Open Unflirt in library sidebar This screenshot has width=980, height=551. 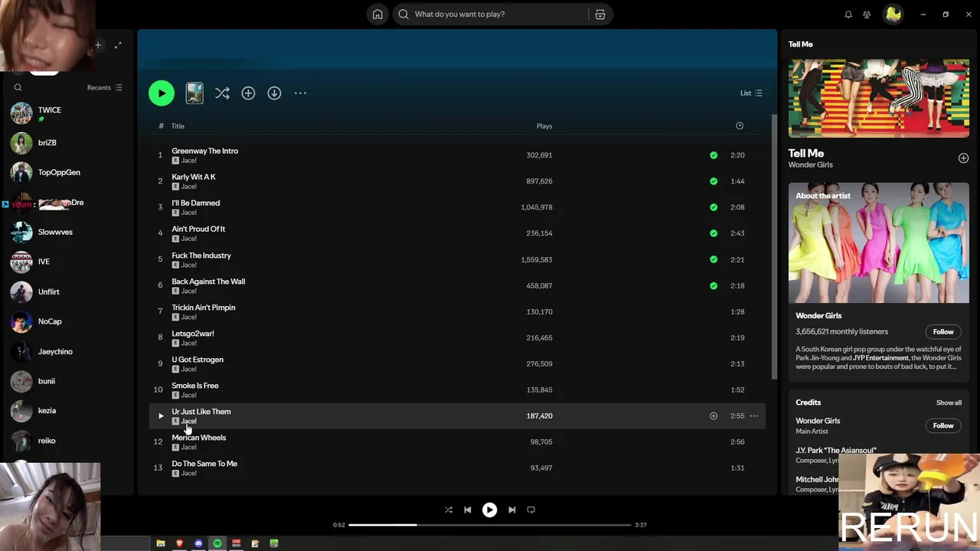67,292
